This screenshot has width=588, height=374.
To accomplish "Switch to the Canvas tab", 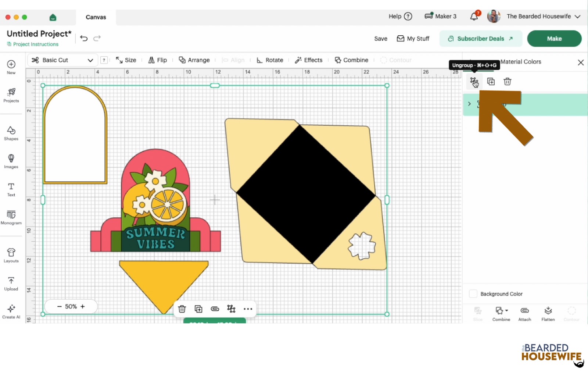I will point(96,17).
